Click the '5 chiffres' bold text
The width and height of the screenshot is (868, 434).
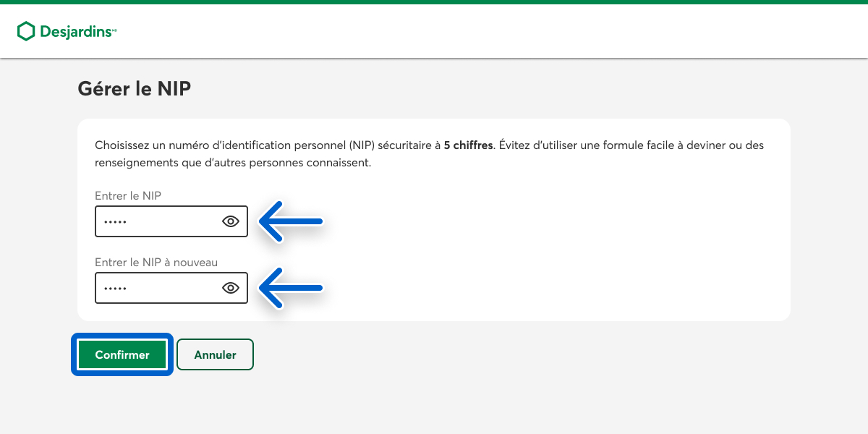pyautogui.click(x=468, y=145)
